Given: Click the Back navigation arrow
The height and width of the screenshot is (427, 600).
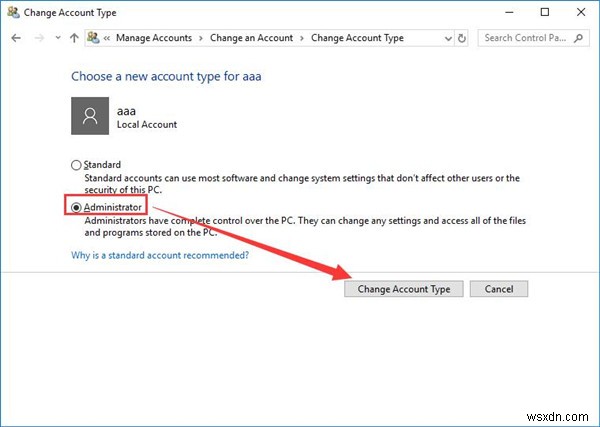Looking at the screenshot, I should (15, 38).
